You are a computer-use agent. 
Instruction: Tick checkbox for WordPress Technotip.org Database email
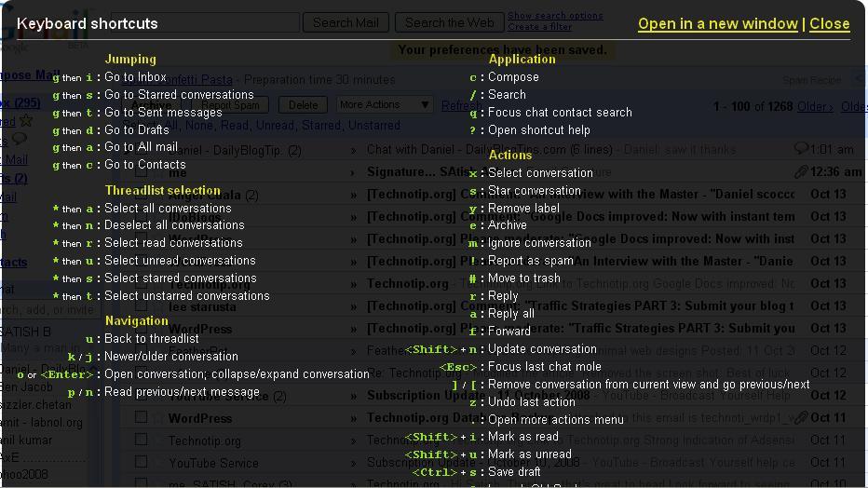tap(142, 416)
